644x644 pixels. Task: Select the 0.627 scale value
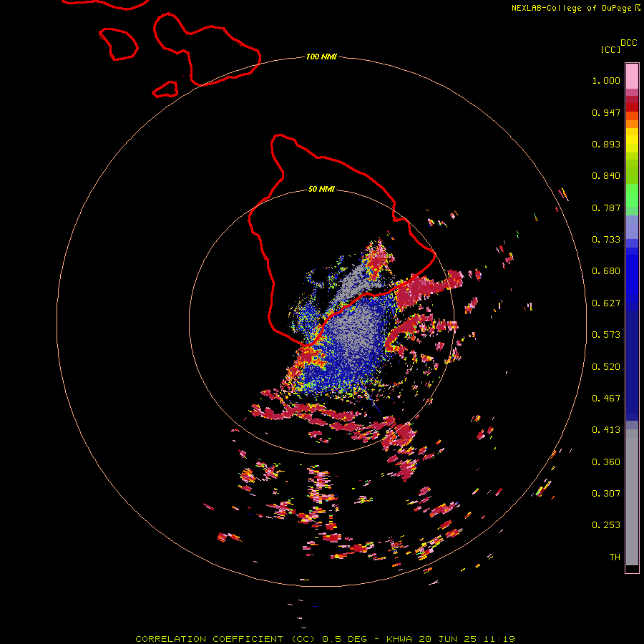(606, 303)
